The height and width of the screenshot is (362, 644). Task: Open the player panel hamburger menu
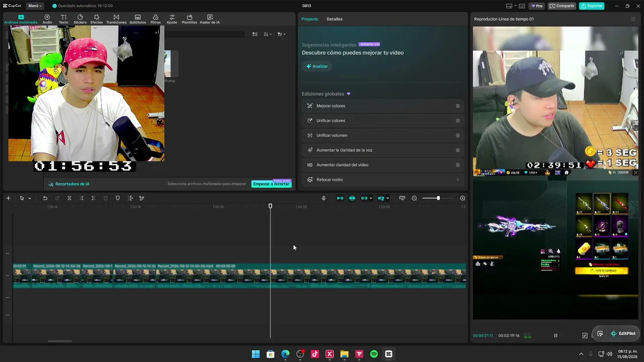pos(633,19)
